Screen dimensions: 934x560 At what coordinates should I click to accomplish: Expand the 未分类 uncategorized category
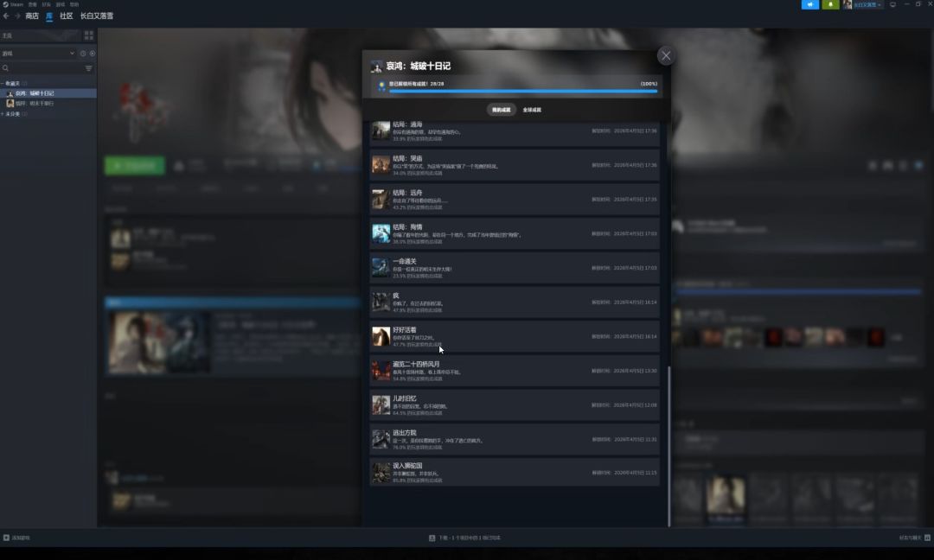coord(12,114)
